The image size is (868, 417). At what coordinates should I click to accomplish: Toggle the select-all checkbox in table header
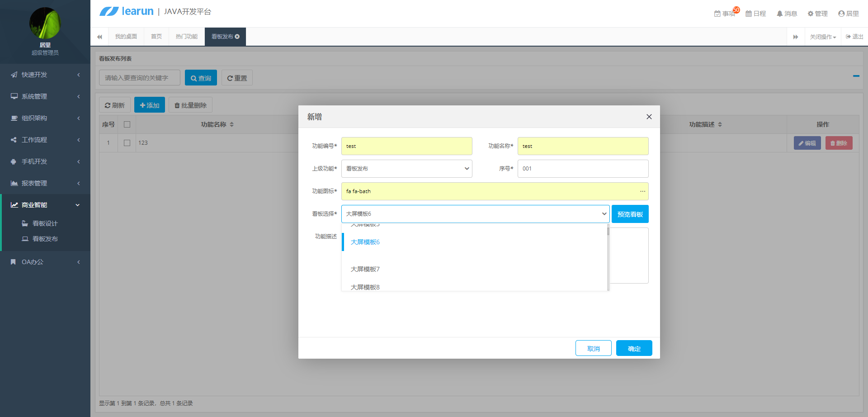coord(127,124)
